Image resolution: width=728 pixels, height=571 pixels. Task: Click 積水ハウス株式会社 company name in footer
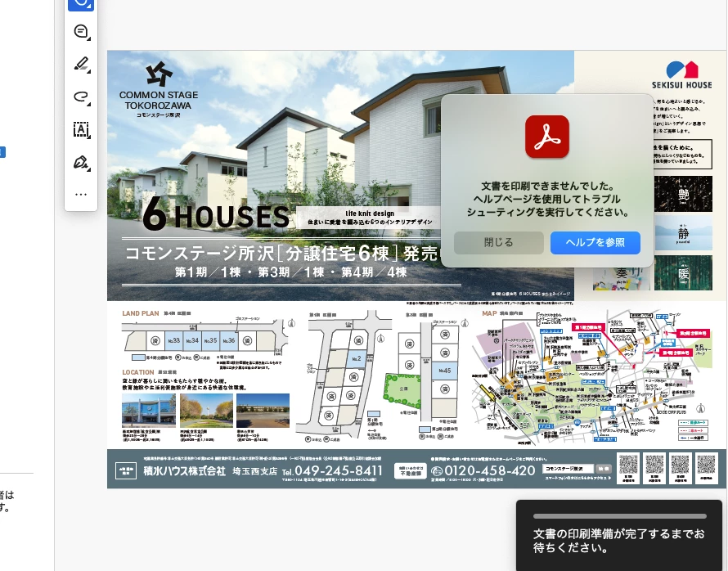point(184,470)
